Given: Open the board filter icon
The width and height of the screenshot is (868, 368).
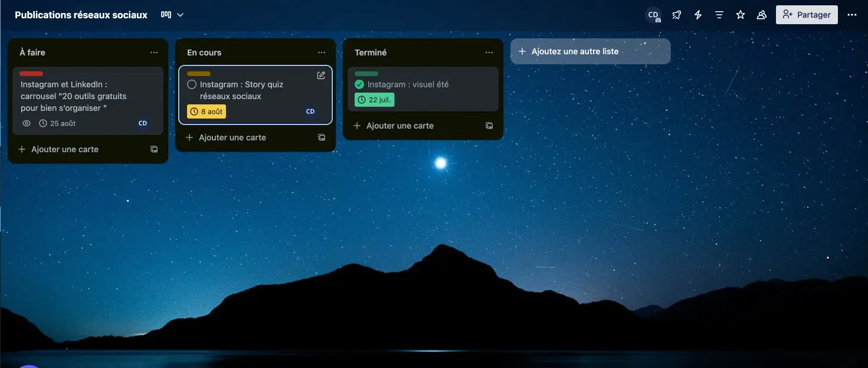Looking at the screenshot, I should pos(719,15).
